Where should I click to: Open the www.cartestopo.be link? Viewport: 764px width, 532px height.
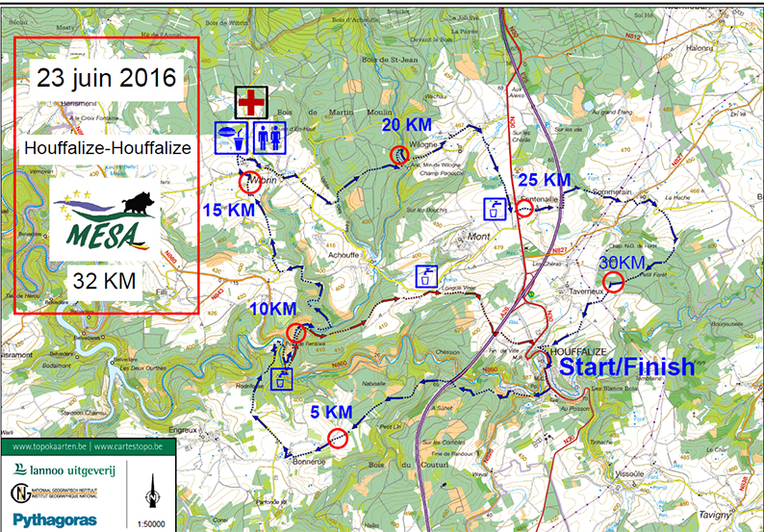click(128, 446)
